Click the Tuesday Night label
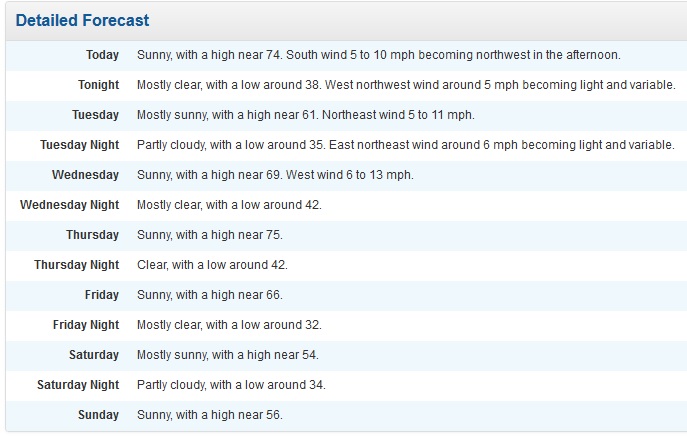This screenshot has width=687, height=436. (79, 145)
